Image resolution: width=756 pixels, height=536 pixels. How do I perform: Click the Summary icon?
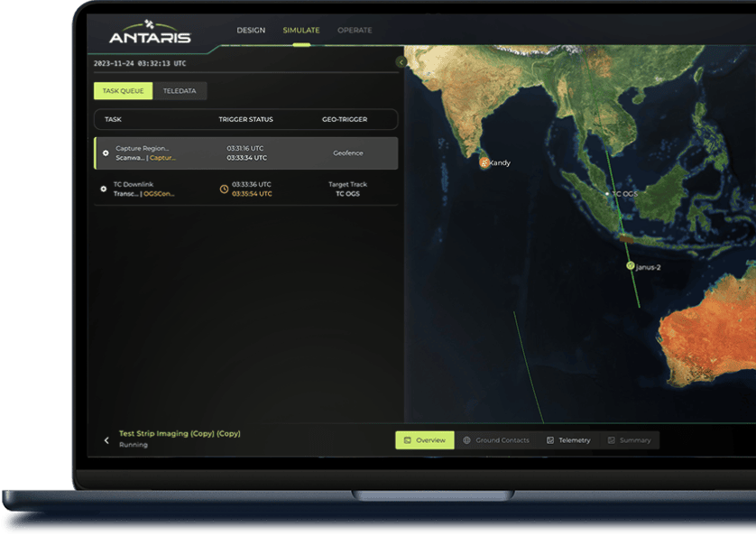point(611,440)
